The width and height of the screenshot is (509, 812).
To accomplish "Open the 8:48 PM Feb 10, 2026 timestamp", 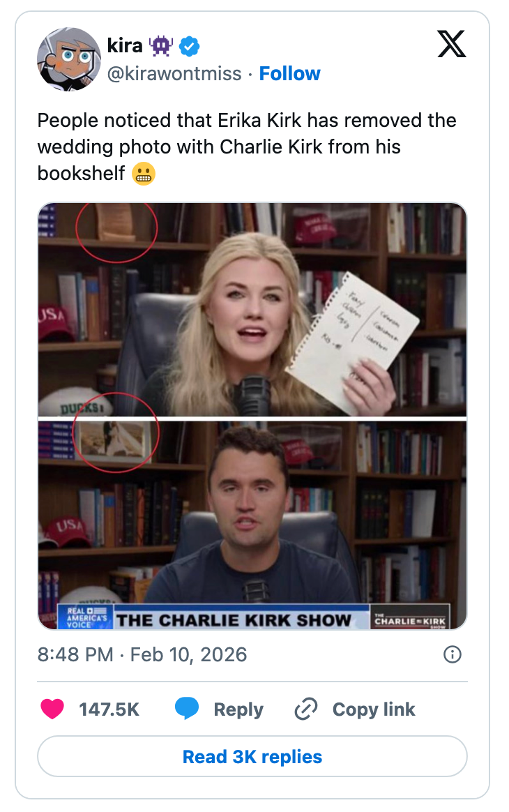I will (x=142, y=654).
